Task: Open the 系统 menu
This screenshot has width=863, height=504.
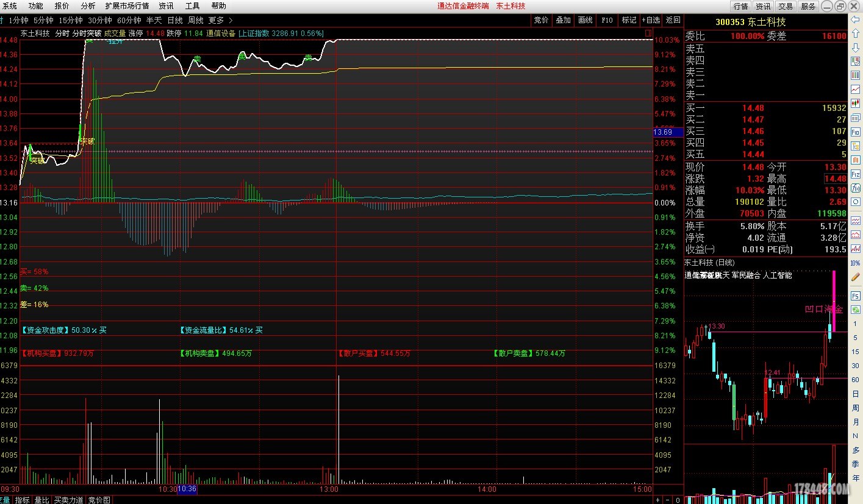Action: coord(10,5)
